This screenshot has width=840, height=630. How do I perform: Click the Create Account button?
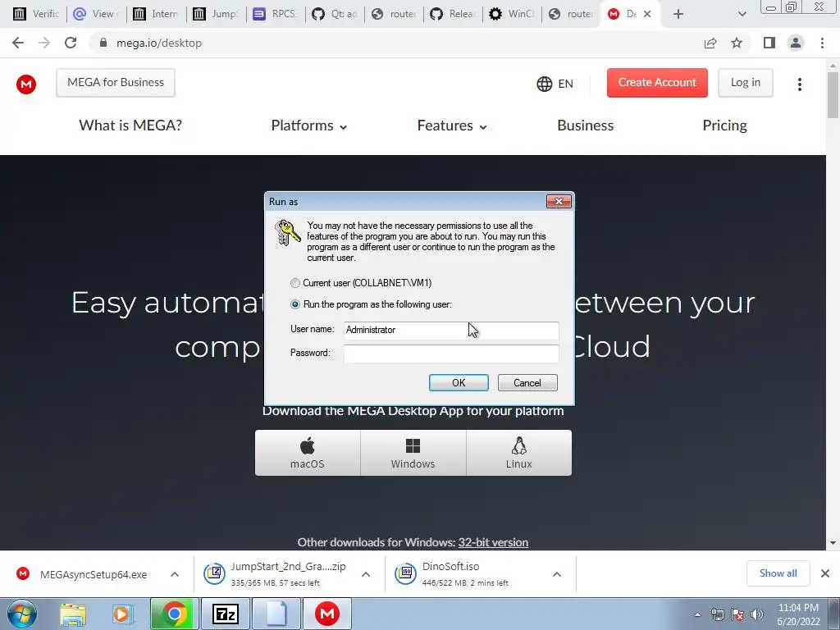tap(657, 83)
